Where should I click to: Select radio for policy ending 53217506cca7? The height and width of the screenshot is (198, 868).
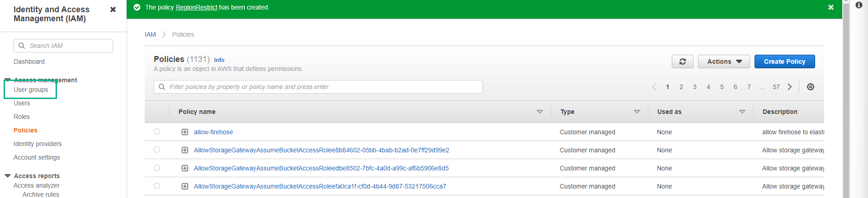pyautogui.click(x=157, y=186)
